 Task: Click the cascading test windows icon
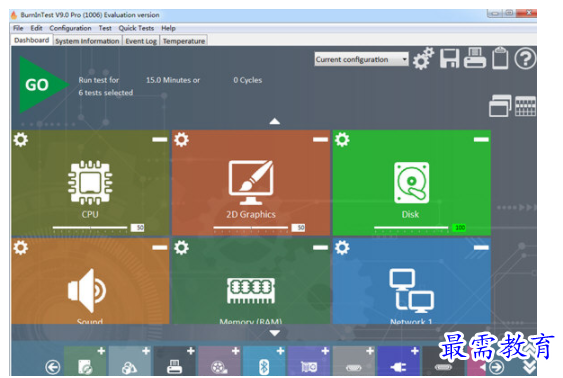coord(500,106)
